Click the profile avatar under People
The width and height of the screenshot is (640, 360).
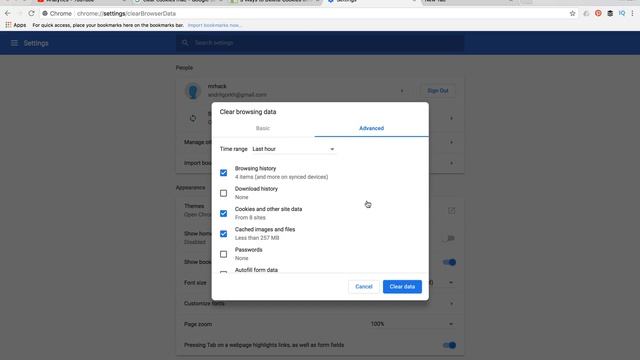coord(193,91)
